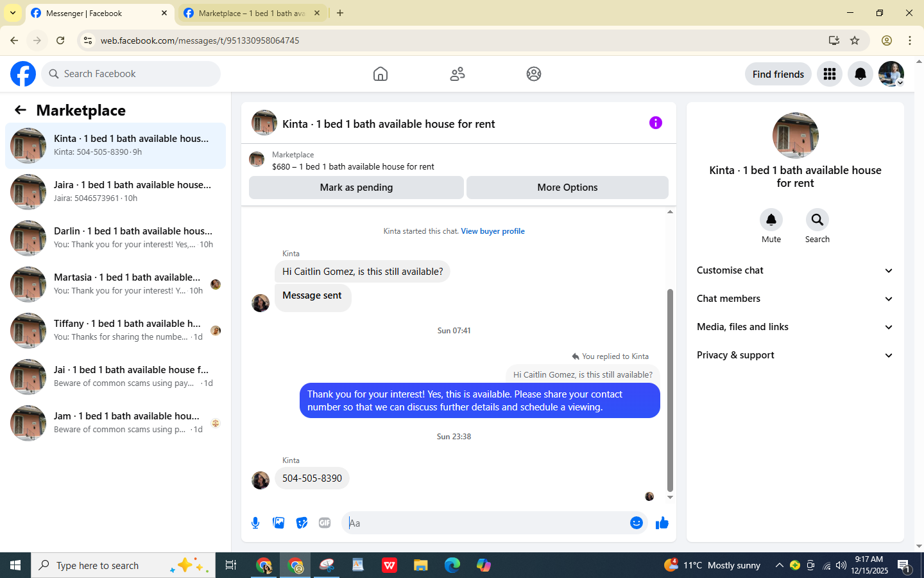This screenshot has height=578, width=924.
Task: Open the Chrome three-dot menu
Action: 910,40
